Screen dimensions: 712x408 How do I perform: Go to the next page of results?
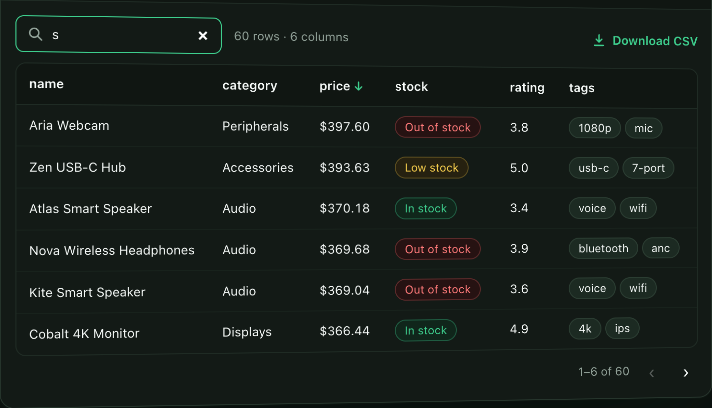click(686, 373)
